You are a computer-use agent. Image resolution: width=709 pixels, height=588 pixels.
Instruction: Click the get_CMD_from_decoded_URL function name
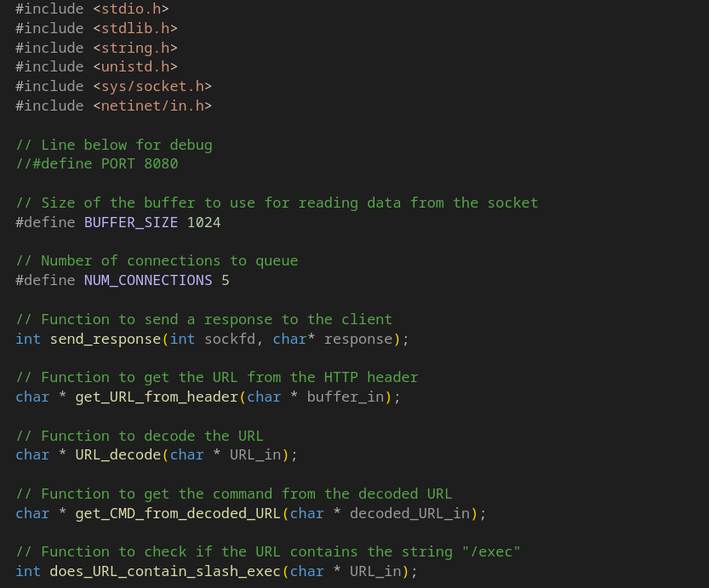tap(178, 514)
